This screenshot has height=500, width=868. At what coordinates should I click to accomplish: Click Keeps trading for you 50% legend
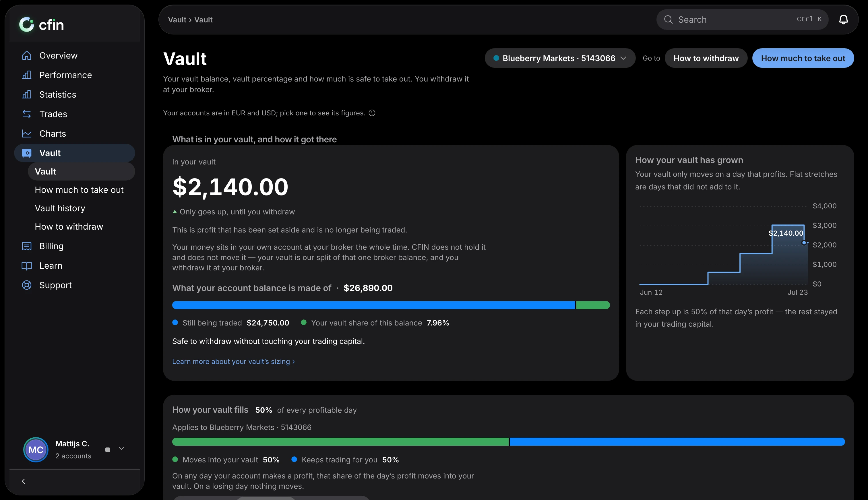[x=345, y=460]
